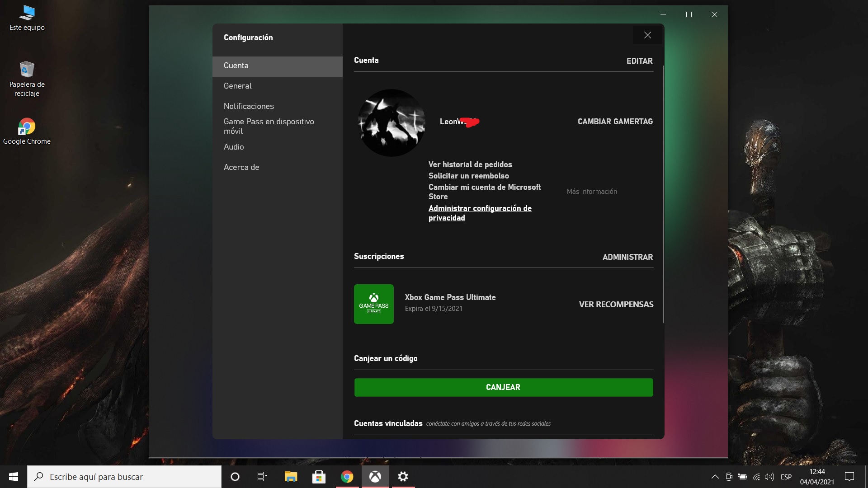The image size is (868, 488).
Task: Click the Xbox app taskbar icon
Action: coord(375,477)
